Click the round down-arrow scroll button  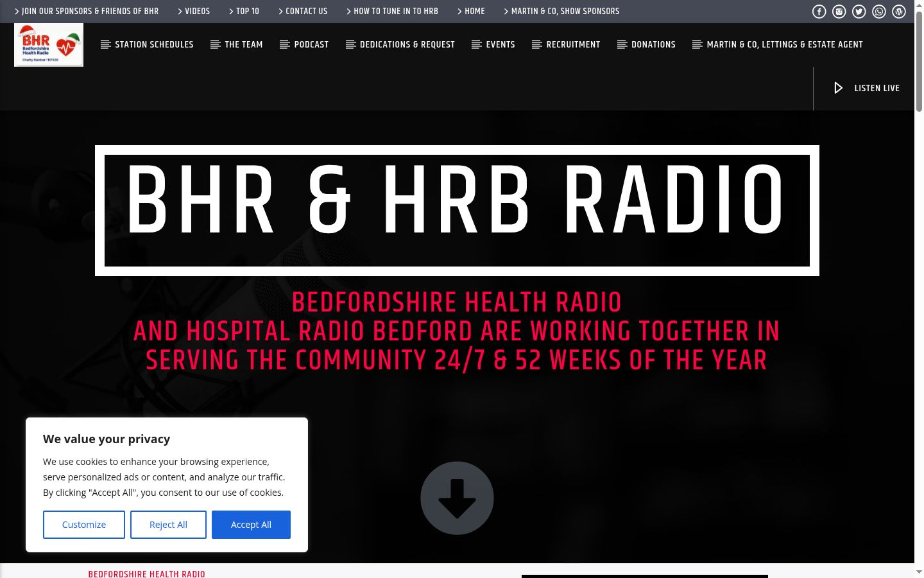tap(457, 498)
